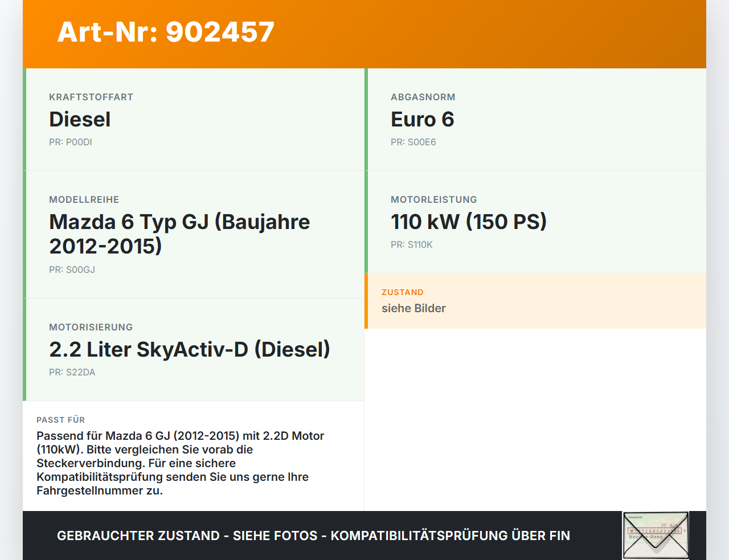The height and width of the screenshot is (560, 729).
Task: Select the 110 kW (150 PS) value
Action: (x=469, y=222)
